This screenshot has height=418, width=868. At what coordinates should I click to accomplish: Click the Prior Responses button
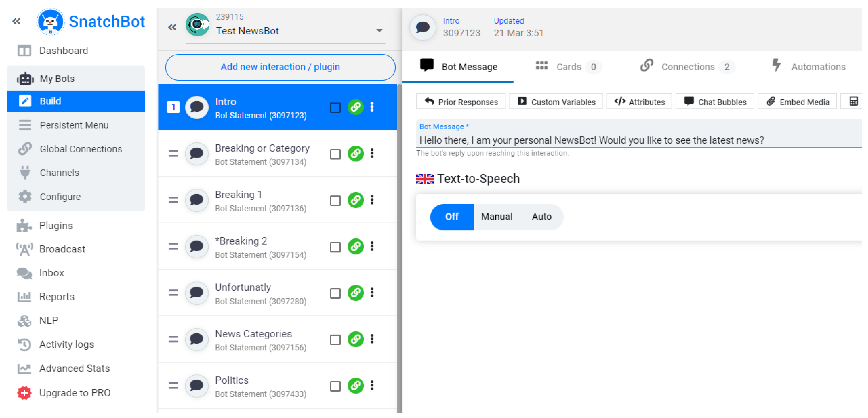pos(461,102)
